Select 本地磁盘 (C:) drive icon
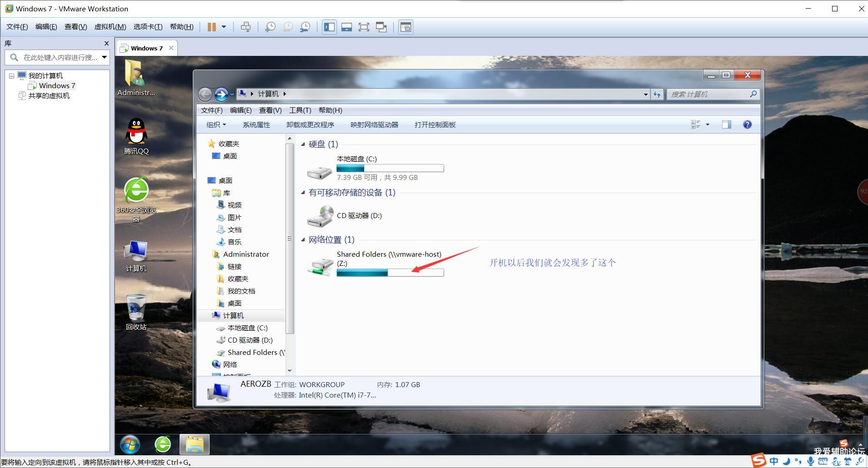Screen dimensions: 868x468 pyautogui.click(x=320, y=172)
